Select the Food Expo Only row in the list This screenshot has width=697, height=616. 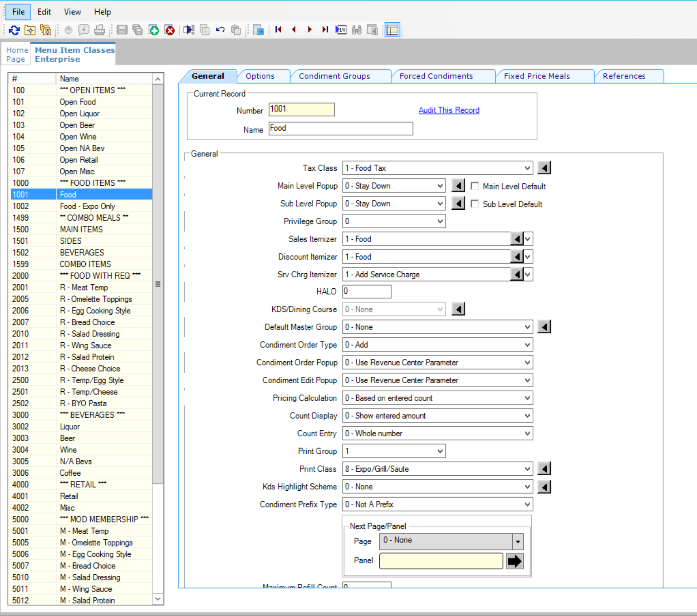click(87, 206)
